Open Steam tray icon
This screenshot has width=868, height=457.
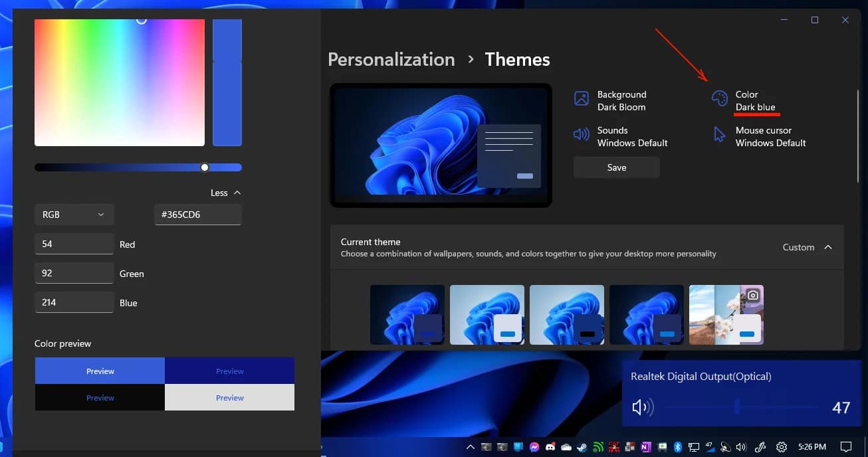coord(582,447)
